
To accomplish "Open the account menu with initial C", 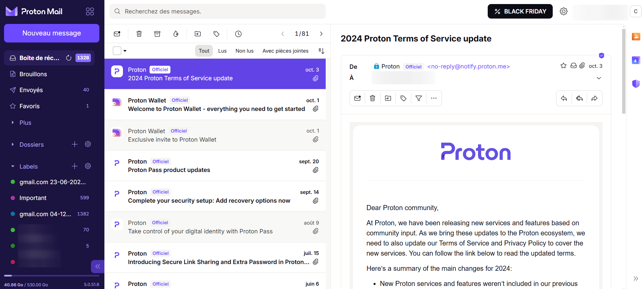I will pyautogui.click(x=636, y=11).
